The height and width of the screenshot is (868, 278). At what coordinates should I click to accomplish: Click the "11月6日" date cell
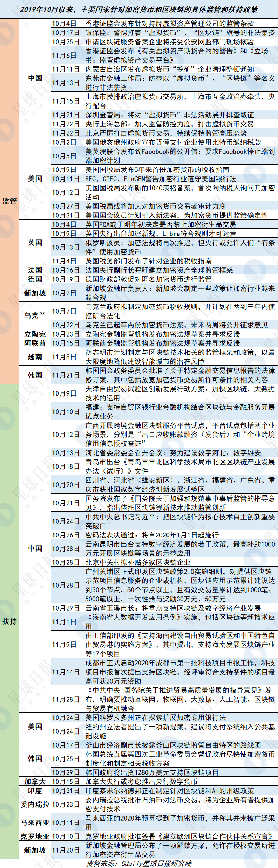(x=68, y=56)
